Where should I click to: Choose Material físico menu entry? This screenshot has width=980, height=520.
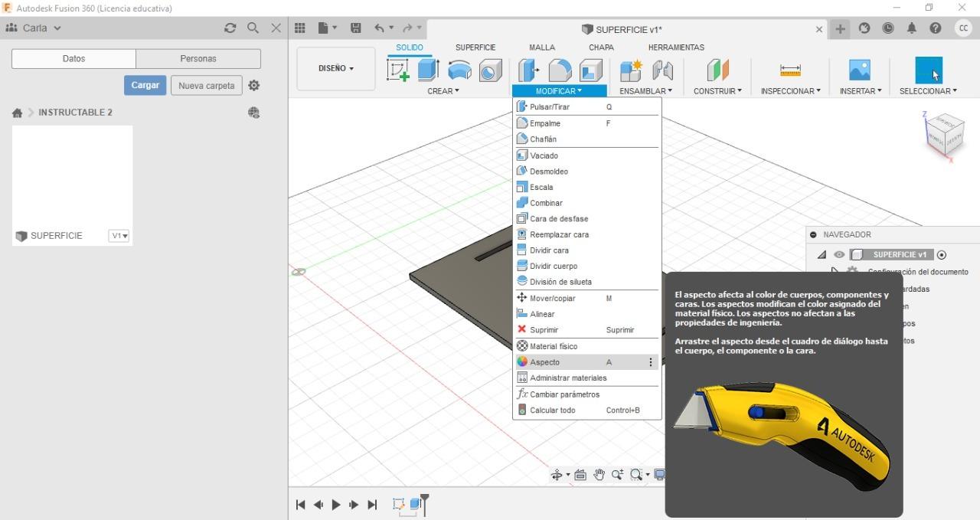(x=586, y=346)
